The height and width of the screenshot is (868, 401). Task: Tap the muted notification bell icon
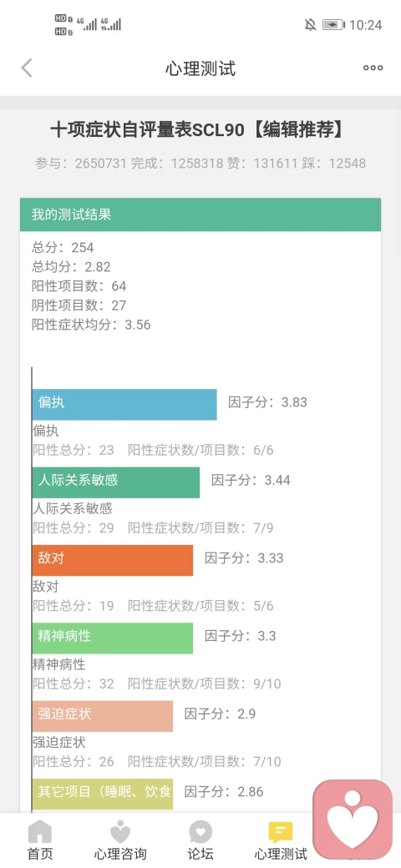tap(310, 24)
